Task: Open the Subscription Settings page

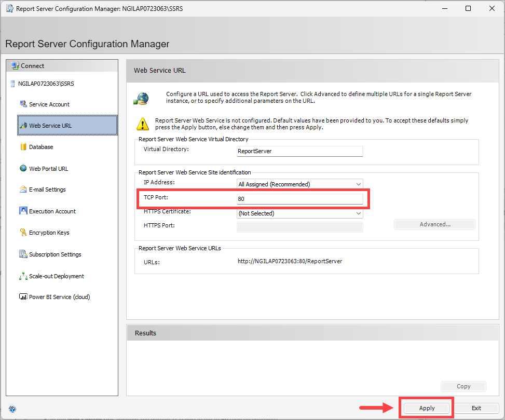Action: pos(55,254)
